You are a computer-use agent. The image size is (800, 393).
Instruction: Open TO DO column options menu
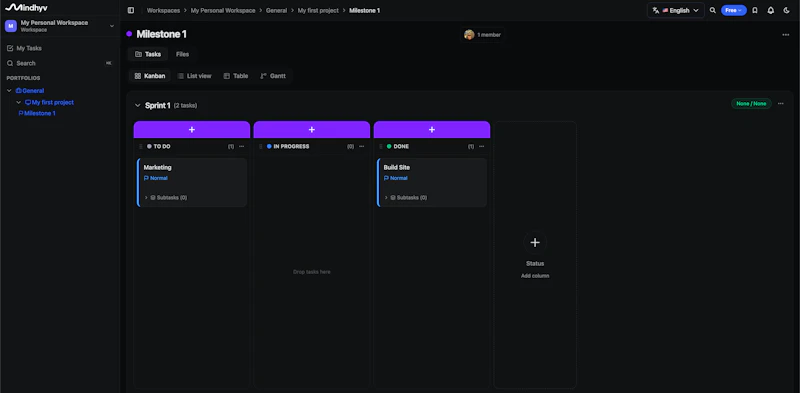[241, 146]
